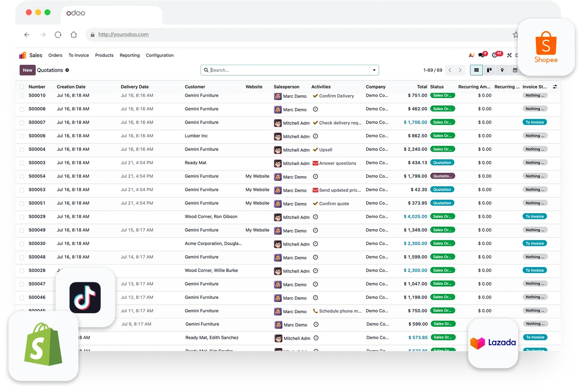The width and height of the screenshot is (580, 392).
Task: Check the box for order S00054
Action: 22,177
